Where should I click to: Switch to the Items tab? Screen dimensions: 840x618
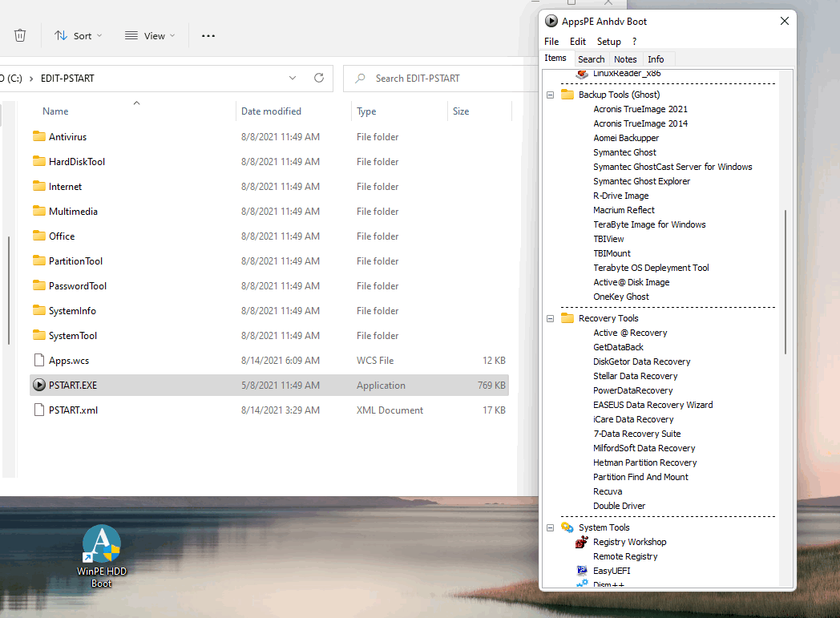coord(555,58)
